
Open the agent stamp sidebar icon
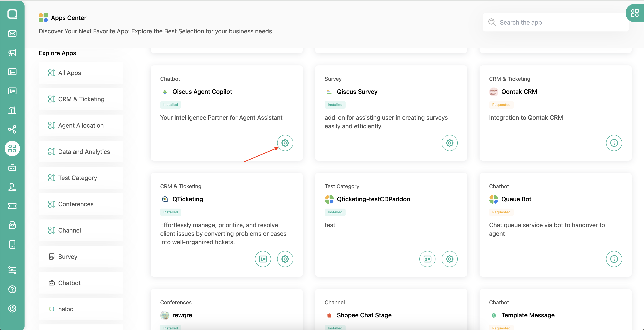tap(12, 187)
